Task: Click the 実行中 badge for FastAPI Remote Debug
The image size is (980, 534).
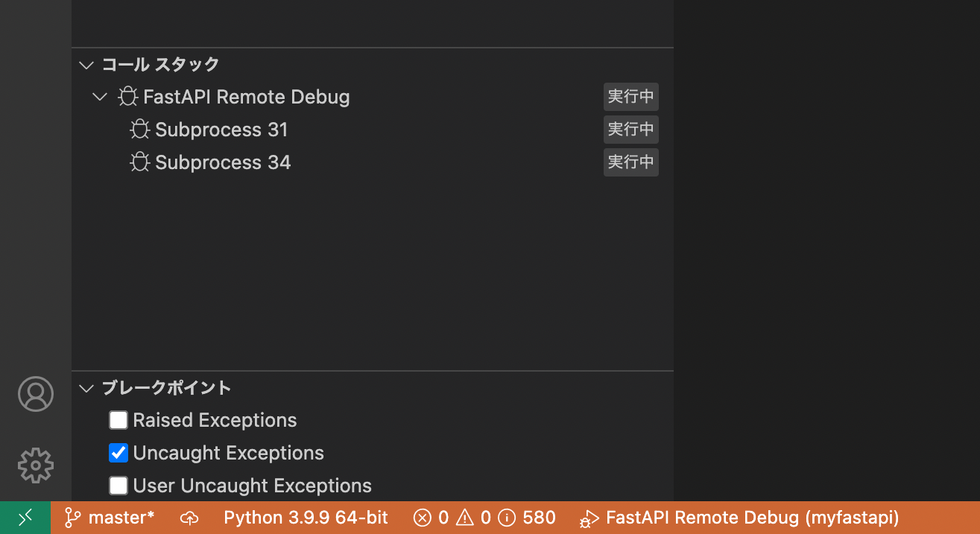Action: [x=630, y=96]
